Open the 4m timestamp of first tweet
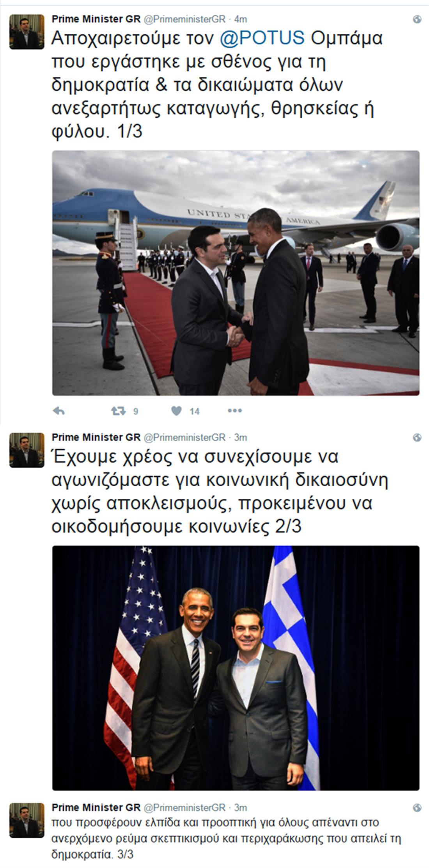 click(240, 19)
